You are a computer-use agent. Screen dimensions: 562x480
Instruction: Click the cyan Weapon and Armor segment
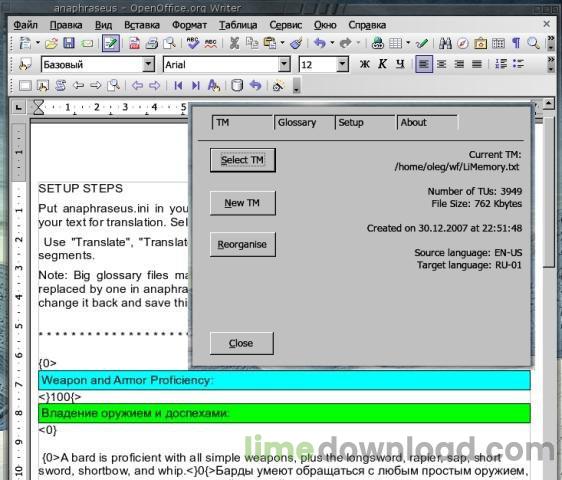[284, 380]
